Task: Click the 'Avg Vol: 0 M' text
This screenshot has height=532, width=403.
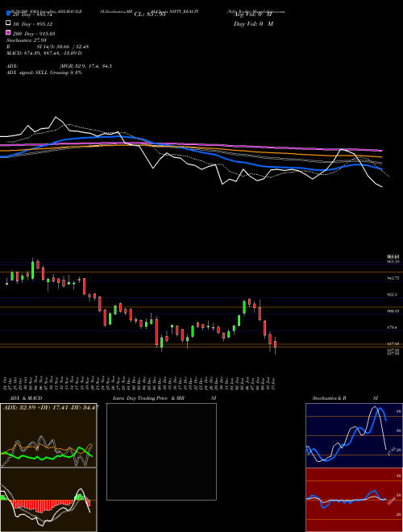Action: click(252, 15)
